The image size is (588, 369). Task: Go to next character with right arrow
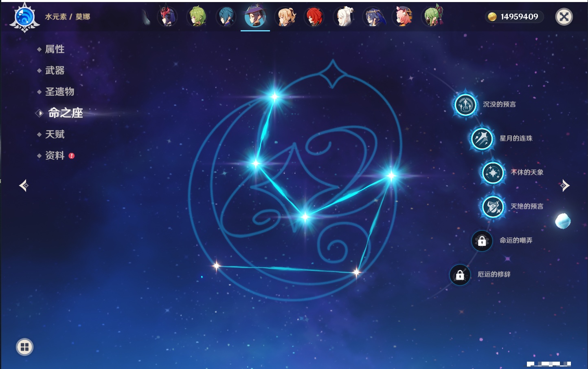(564, 186)
